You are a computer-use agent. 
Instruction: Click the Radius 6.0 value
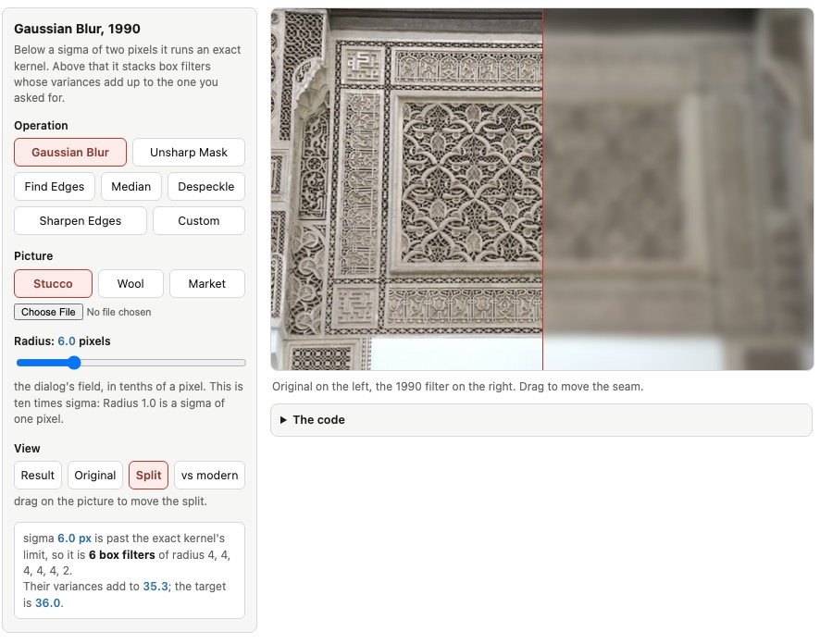pos(67,341)
